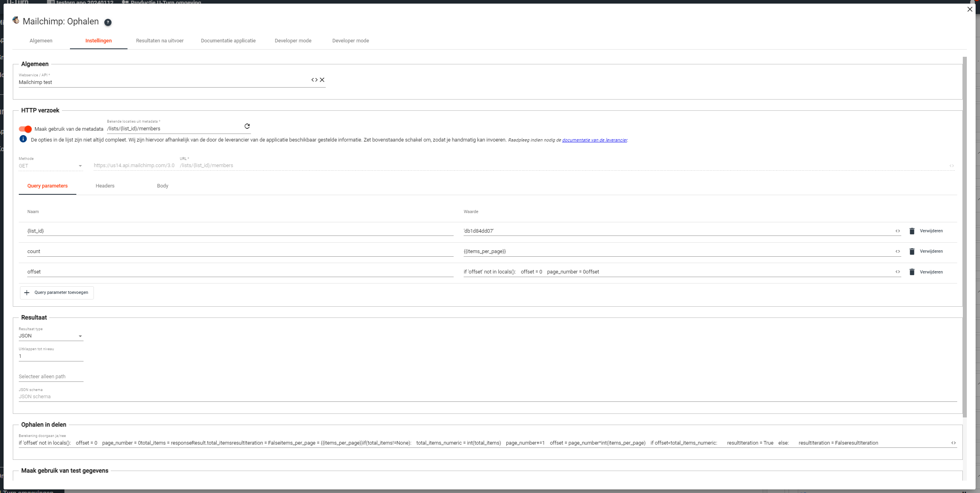Open 'documentatie van de leverancier' link
The height and width of the screenshot is (493, 980).
(594, 140)
